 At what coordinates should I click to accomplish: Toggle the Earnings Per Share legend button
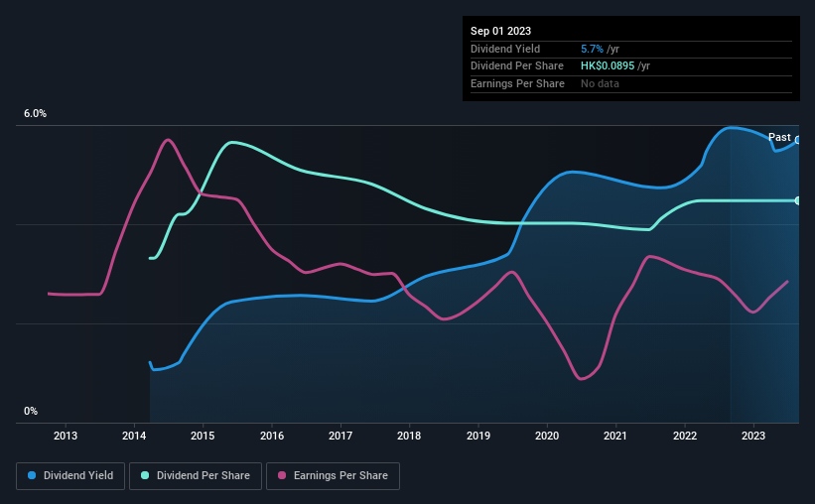pos(333,476)
